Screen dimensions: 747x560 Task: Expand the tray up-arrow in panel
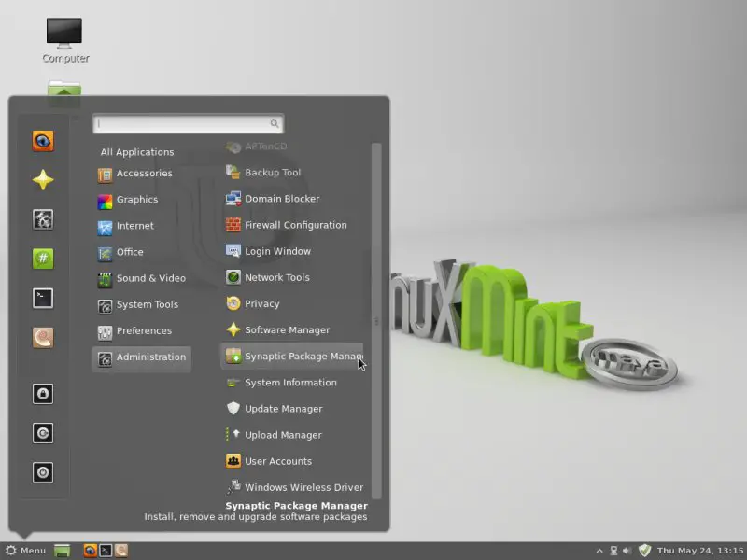[599, 551]
